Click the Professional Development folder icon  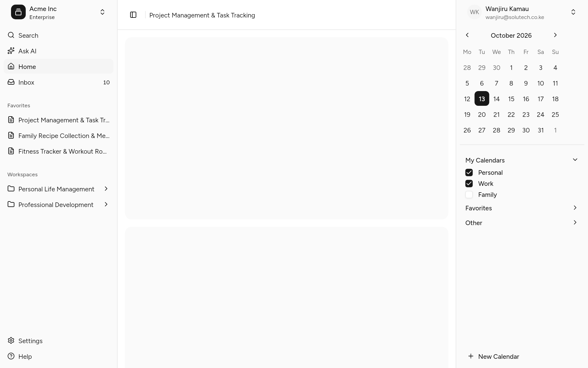11,204
